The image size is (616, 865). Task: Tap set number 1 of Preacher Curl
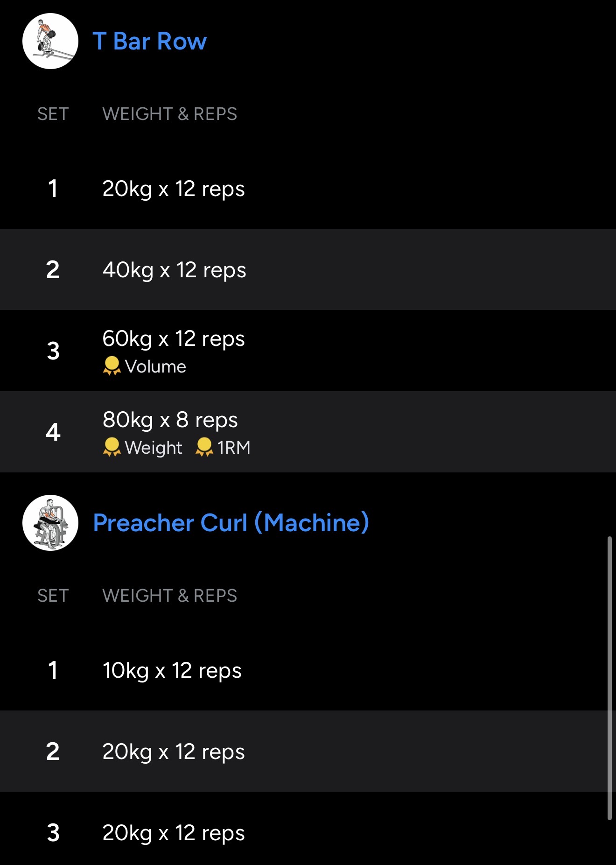pos(53,671)
